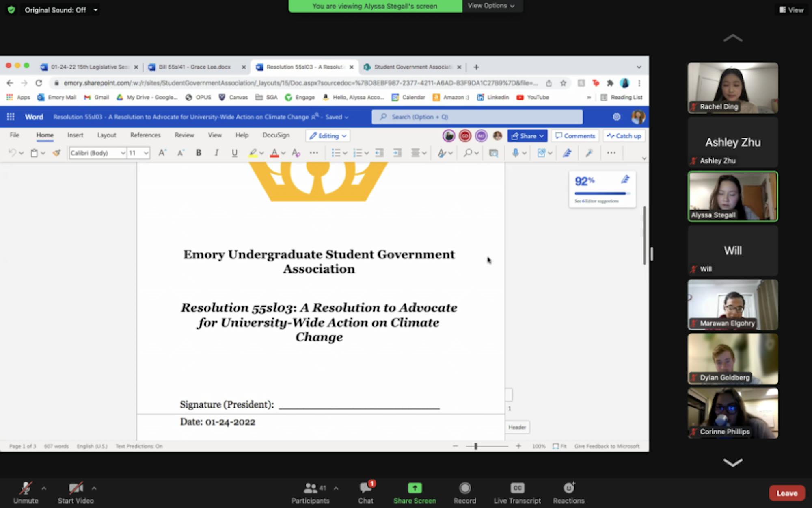Viewport: 812px width, 508px height.
Task: Expand the audio options caret beside Unmute
Action: (44, 488)
